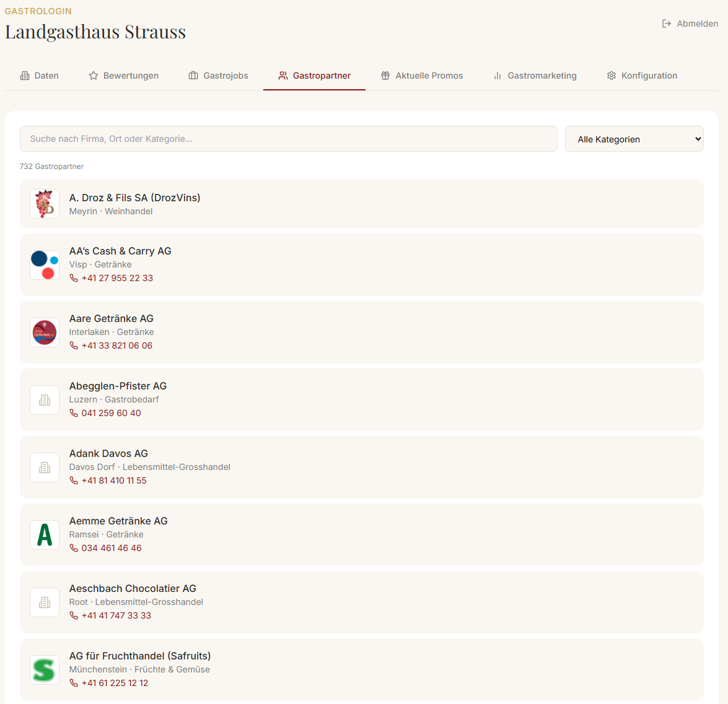Click the green S logo of Safruits
Viewport: 728px width, 704px height.
45,670
